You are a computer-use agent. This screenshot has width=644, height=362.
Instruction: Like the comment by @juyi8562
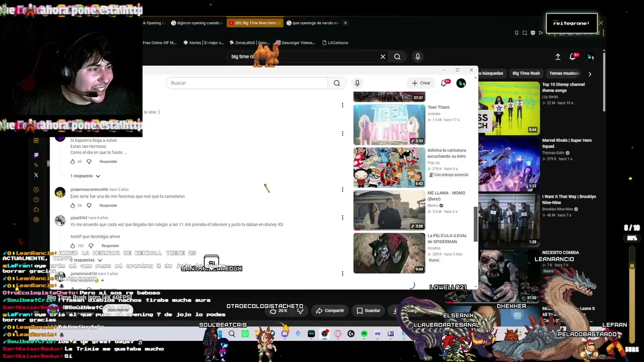72,246
